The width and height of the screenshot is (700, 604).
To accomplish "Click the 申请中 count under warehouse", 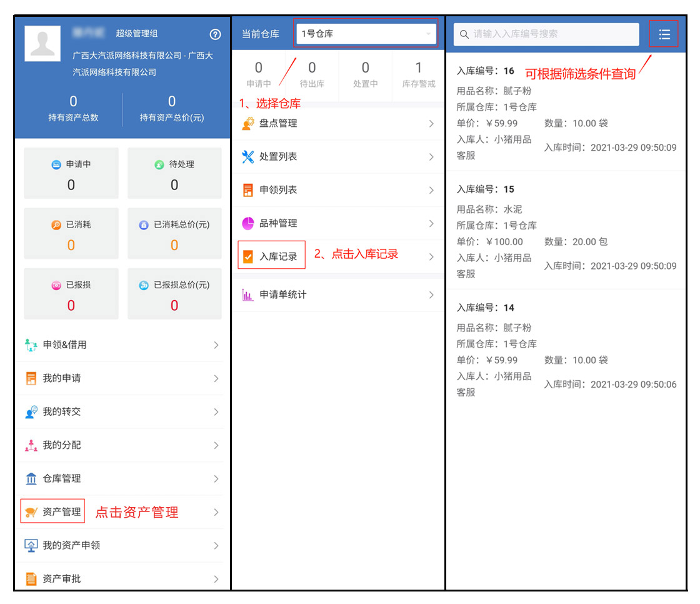I will point(259,74).
